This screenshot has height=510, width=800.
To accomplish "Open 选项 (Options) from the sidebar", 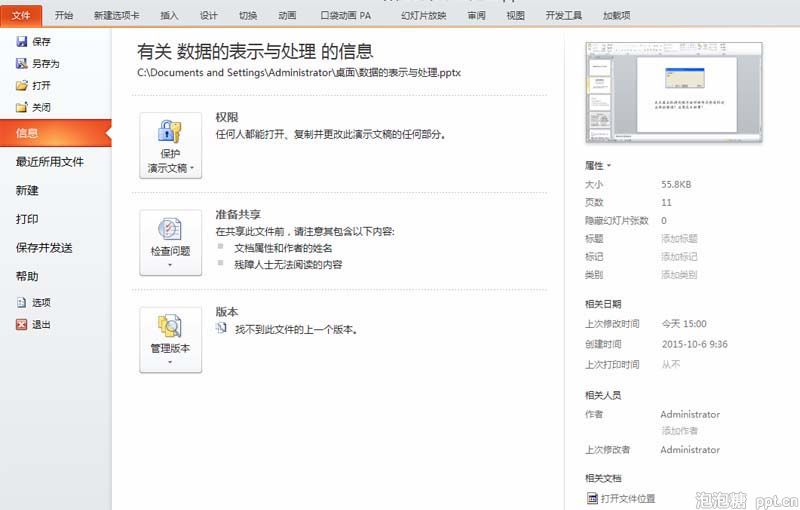I will click(x=34, y=302).
